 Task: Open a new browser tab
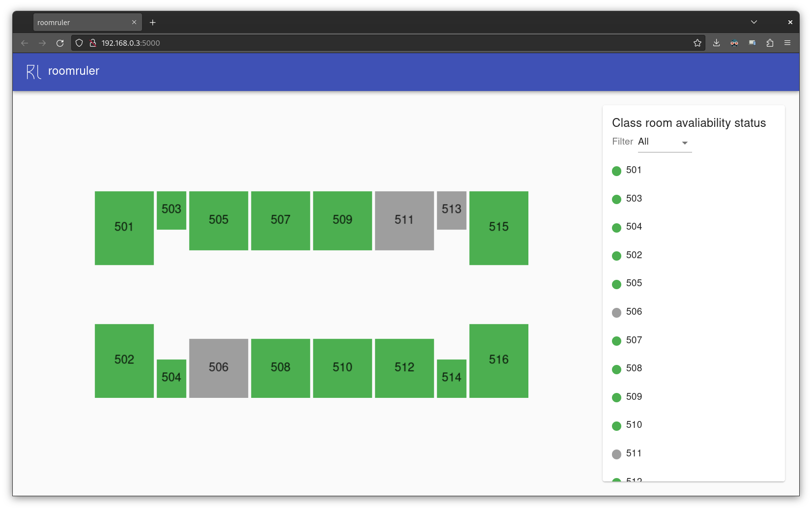[153, 23]
